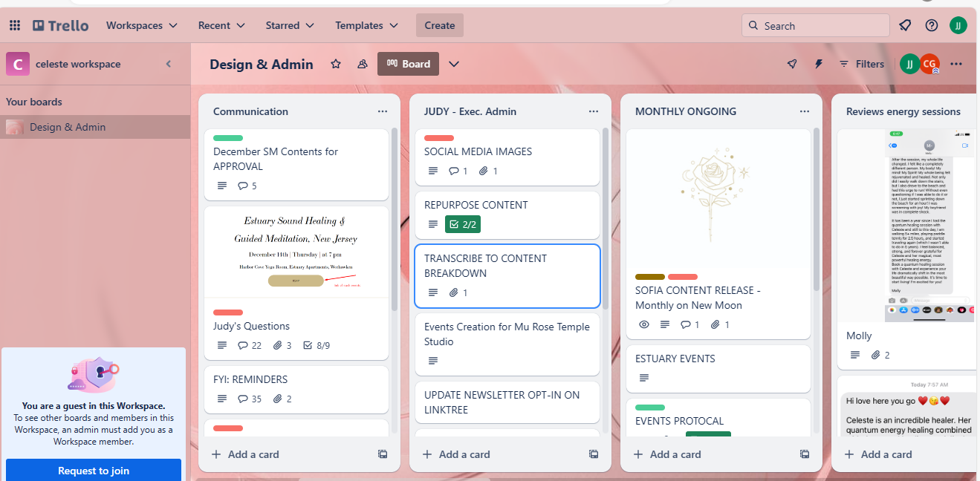
Task: Open the Trello app switcher grid icon
Action: pyautogui.click(x=15, y=25)
